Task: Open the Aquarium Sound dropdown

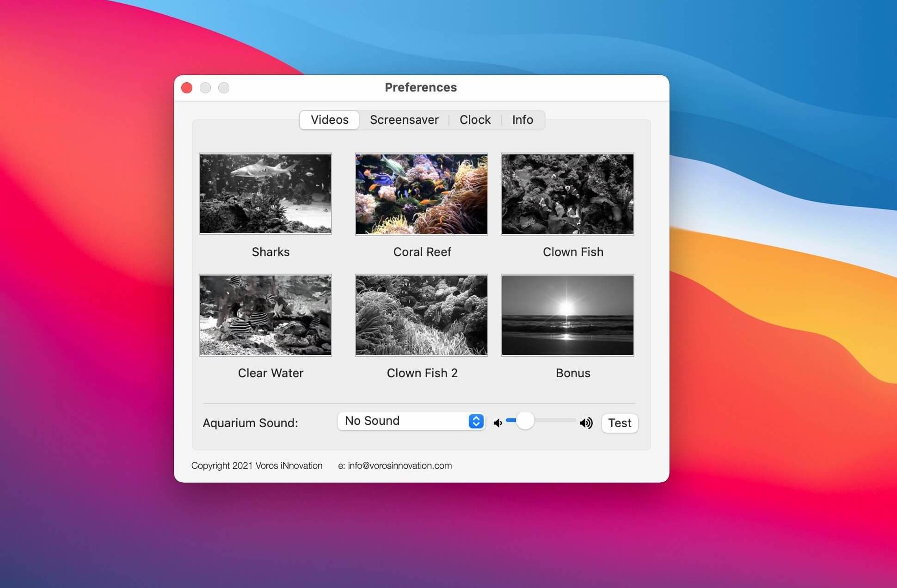Action: (411, 421)
